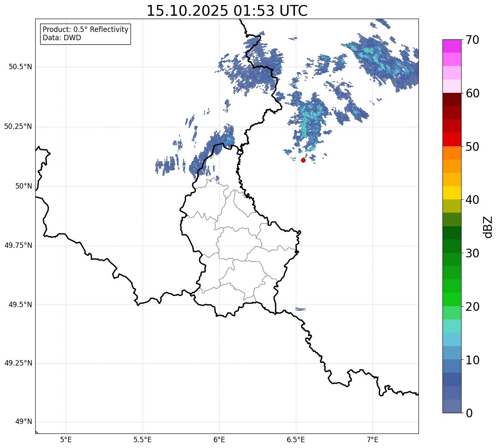498x448 pixels.
Task: Click the 50°N latitude tick label
Action: point(24,186)
